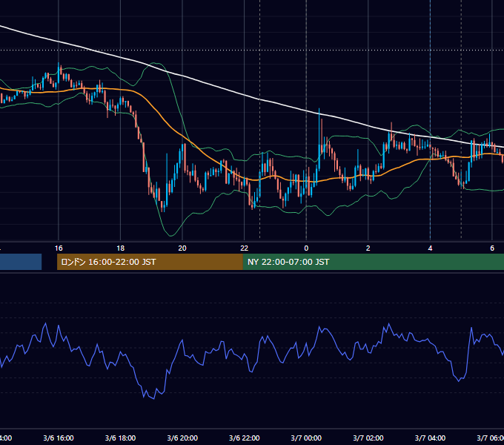Click the 20 hour label on price chart axis

[x=182, y=248]
